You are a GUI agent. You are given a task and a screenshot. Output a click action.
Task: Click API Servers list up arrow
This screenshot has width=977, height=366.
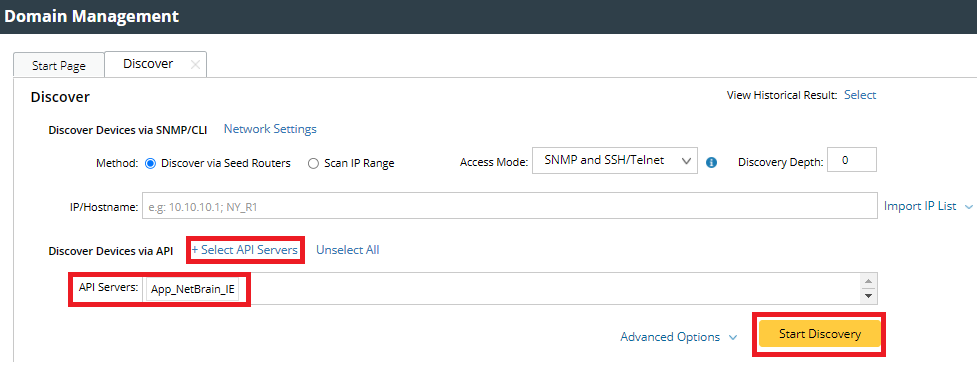869,280
